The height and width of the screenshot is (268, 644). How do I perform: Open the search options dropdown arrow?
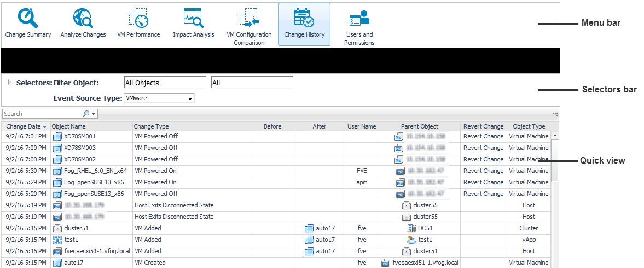coord(94,114)
